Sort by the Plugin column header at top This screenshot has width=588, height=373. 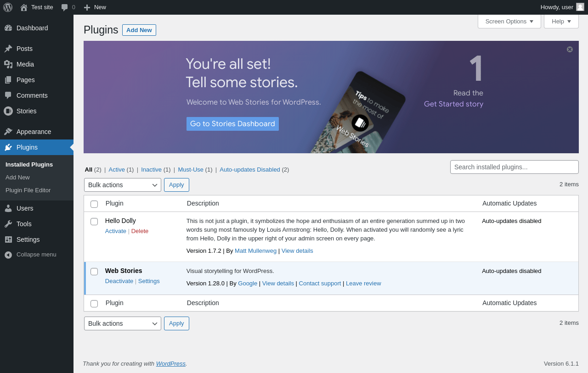click(x=114, y=203)
